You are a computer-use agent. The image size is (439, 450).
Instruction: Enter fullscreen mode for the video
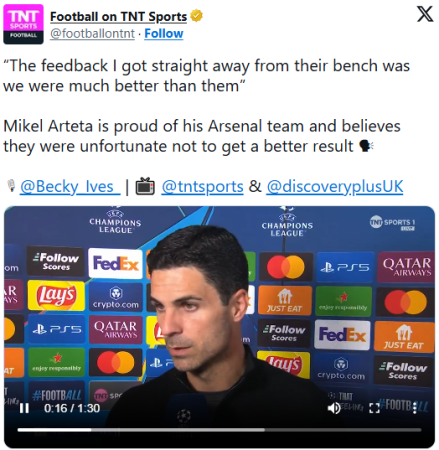[374, 408]
